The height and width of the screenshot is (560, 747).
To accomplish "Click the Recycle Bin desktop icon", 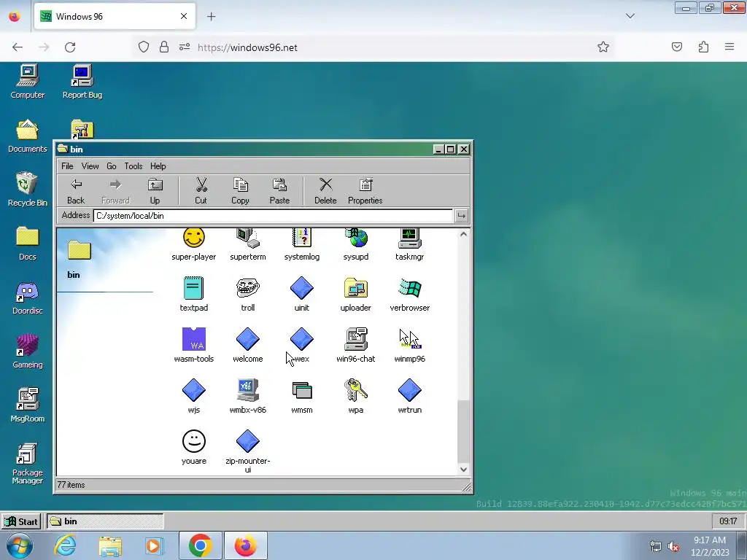I will click(27, 189).
